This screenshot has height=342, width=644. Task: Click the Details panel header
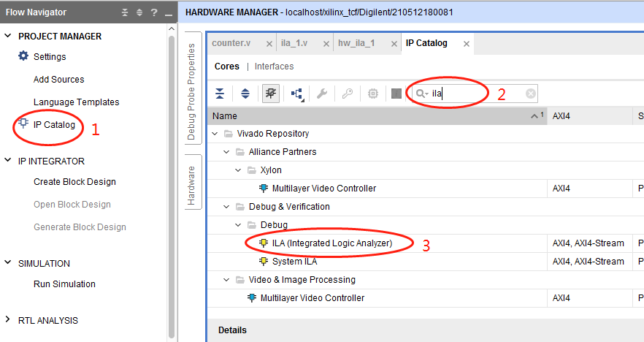coord(426,330)
